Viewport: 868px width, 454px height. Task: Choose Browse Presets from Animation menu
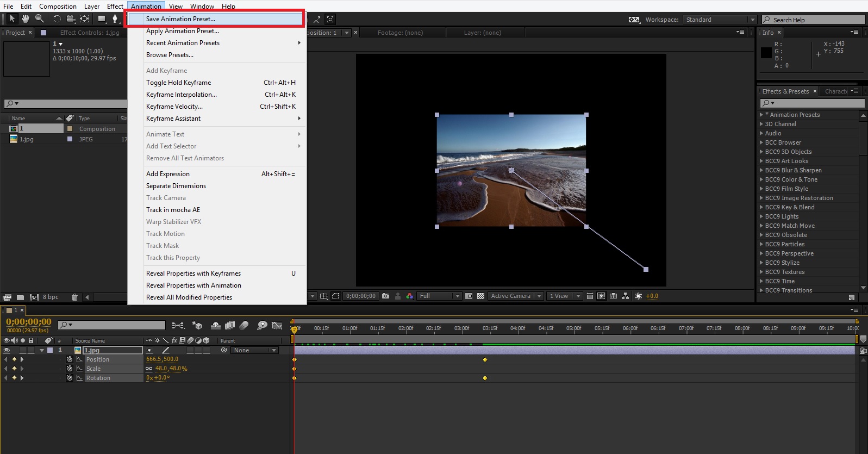pos(217,55)
